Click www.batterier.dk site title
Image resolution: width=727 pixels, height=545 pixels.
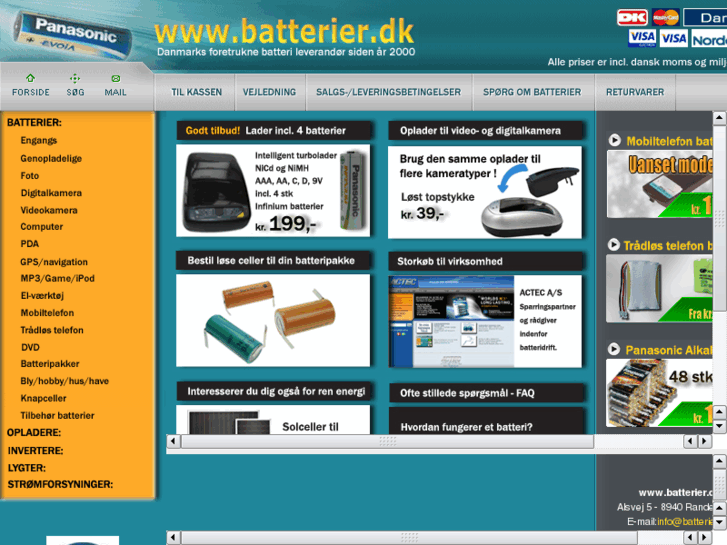point(284,32)
